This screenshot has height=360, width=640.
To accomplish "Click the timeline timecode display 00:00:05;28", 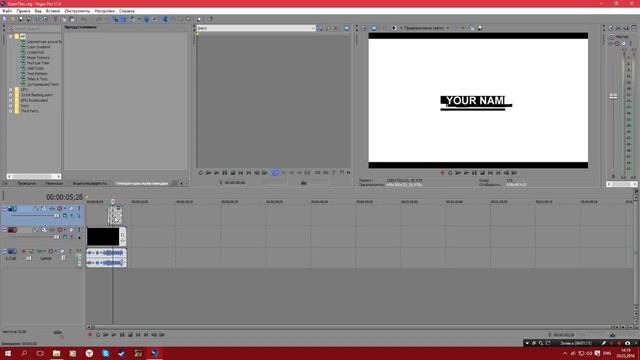I will (x=64, y=197).
